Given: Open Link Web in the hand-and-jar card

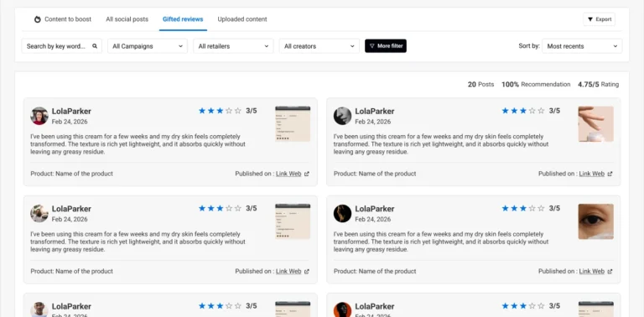Looking at the screenshot, I should (x=592, y=174).
